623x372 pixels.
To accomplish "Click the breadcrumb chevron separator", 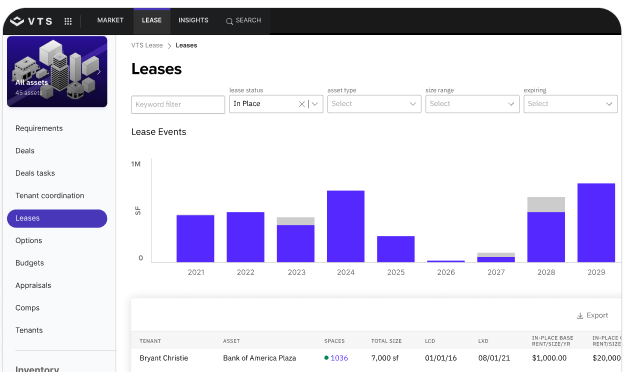I will (x=169, y=46).
